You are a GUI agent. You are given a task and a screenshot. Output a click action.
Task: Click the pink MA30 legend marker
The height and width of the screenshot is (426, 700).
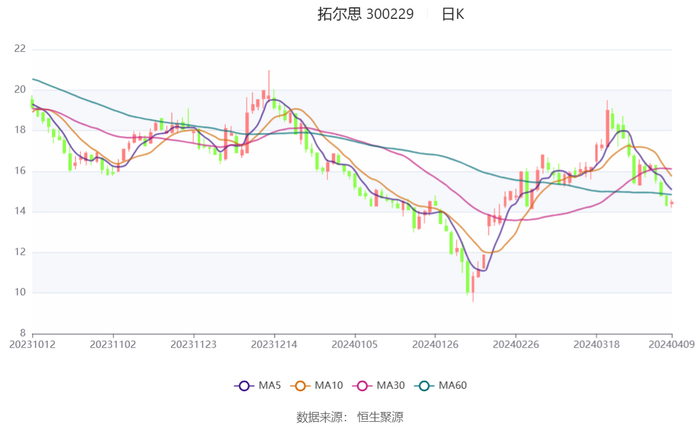(x=360, y=385)
